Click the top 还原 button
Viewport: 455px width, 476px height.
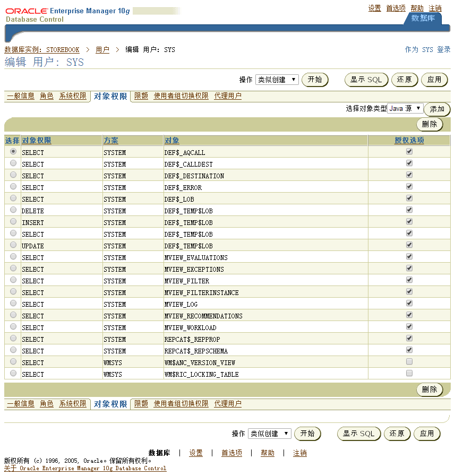[405, 80]
